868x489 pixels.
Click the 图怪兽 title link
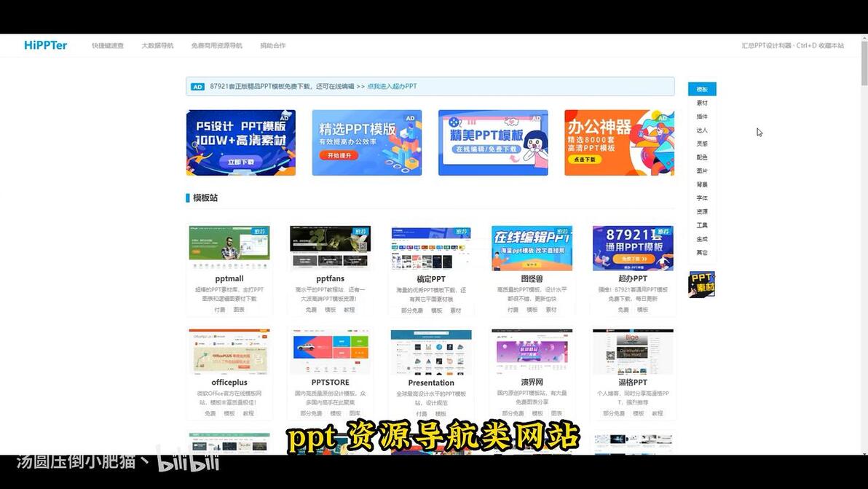click(x=532, y=278)
